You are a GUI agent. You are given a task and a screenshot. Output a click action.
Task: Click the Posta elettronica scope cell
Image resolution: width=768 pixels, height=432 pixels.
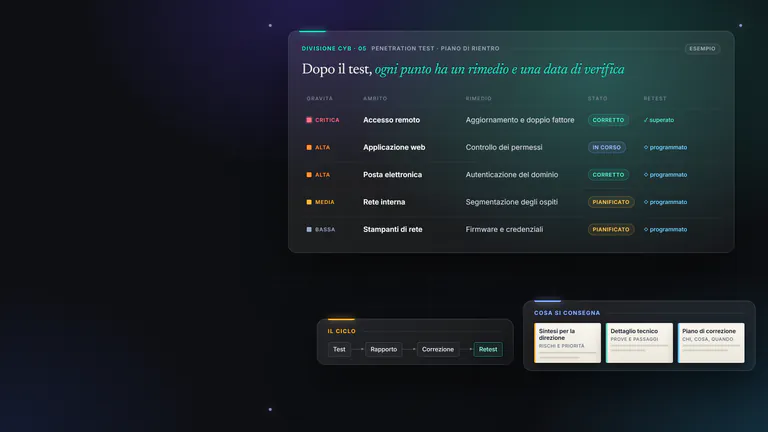(392, 175)
